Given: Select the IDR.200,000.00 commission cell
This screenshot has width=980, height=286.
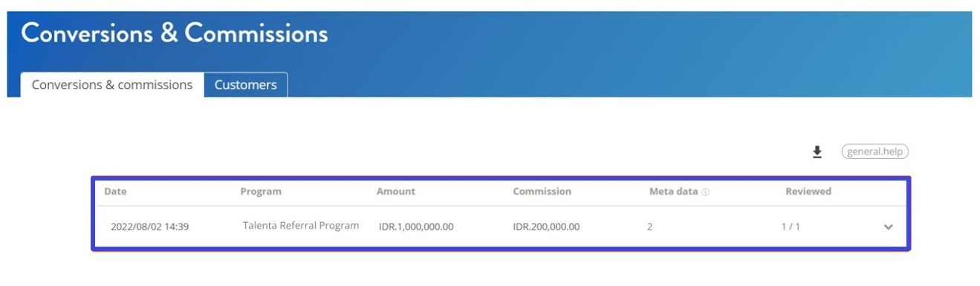Looking at the screenshot, I should click(x=546, y=227).
